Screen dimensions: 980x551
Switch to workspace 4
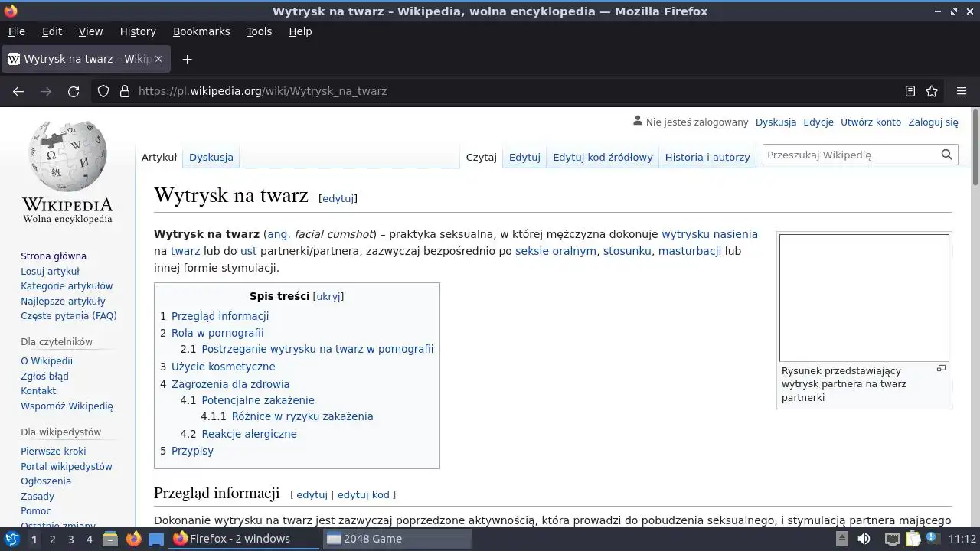(x=89, y=539)
